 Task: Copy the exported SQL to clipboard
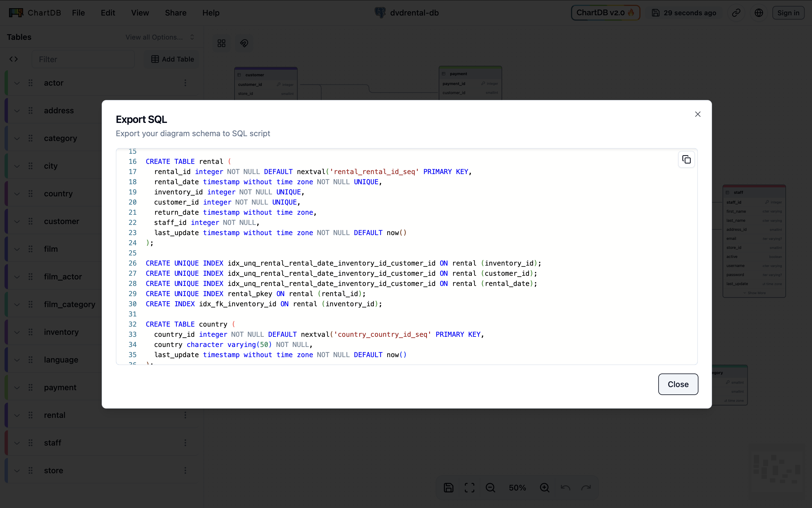686,160
